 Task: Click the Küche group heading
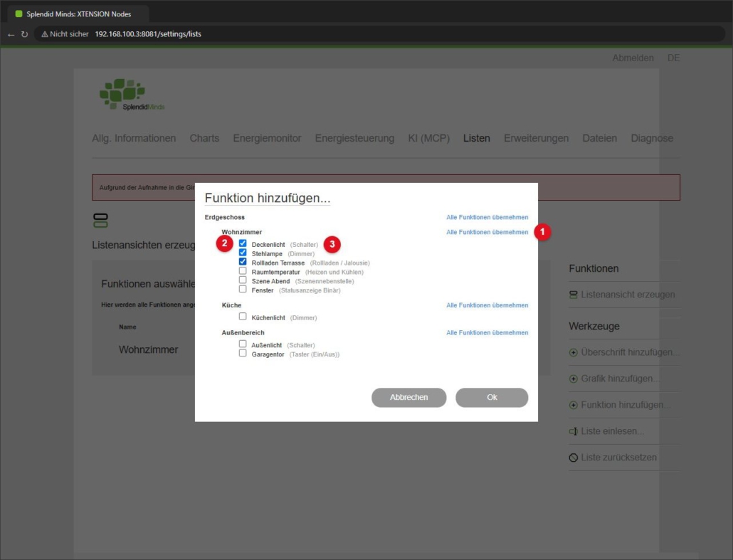231,305
